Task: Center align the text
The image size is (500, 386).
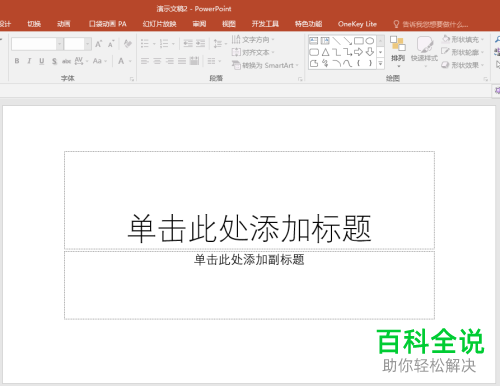Action: tap(157, 61)
